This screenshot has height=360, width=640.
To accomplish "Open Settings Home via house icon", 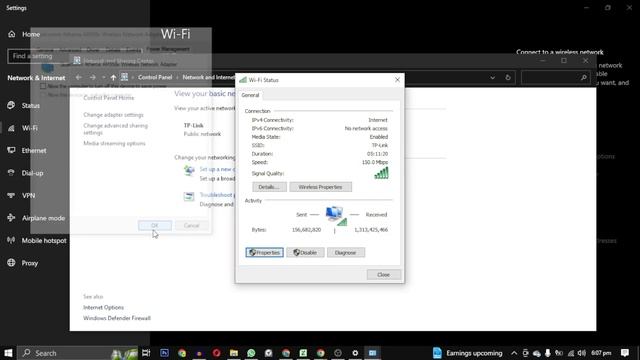I will coord(11,34).
